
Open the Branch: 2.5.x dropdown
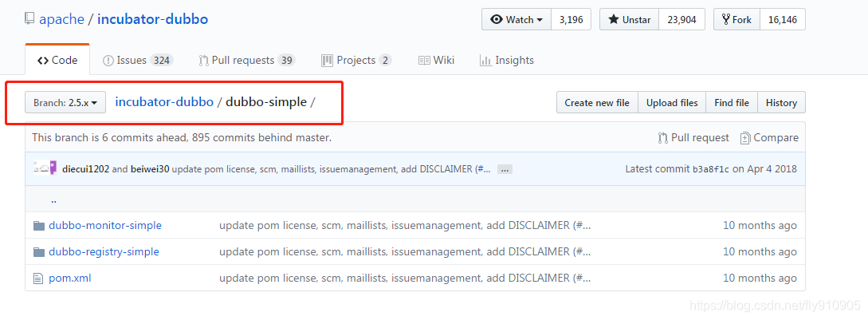(65, 103)
